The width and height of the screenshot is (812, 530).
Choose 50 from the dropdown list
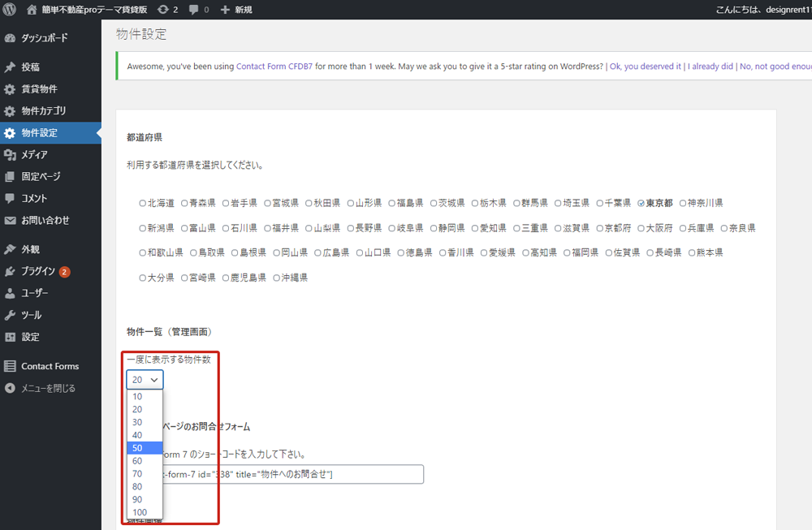click(137, 448)
